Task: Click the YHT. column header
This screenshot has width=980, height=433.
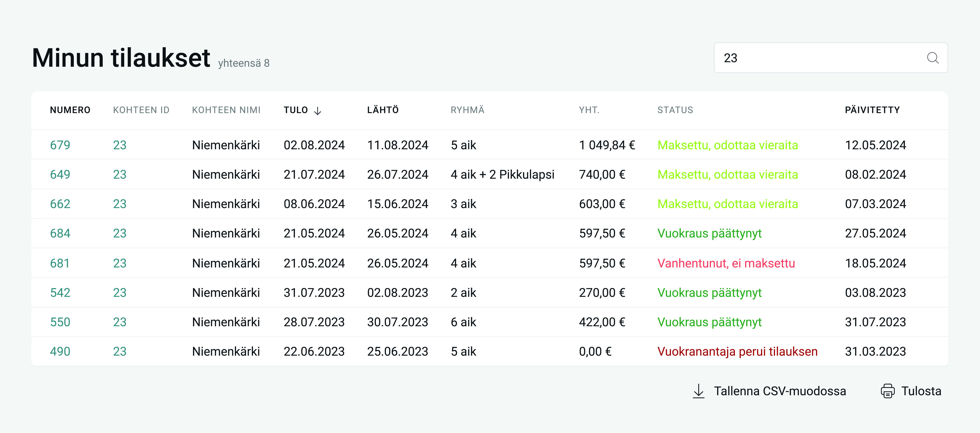Action: (589, 110)
